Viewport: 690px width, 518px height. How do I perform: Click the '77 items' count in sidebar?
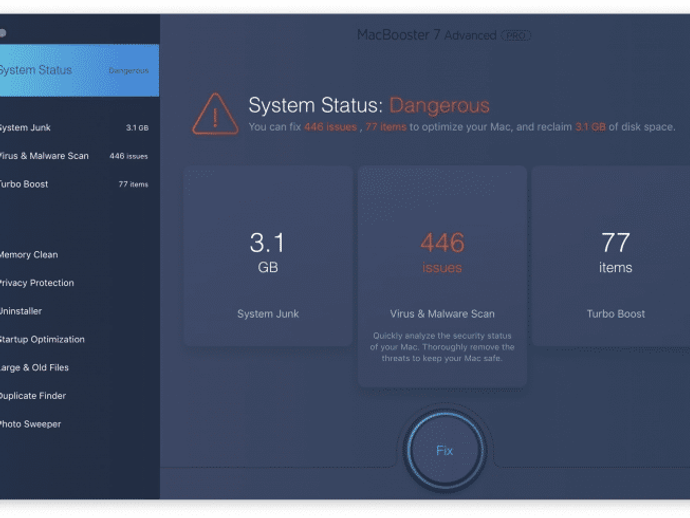point(133,184)
